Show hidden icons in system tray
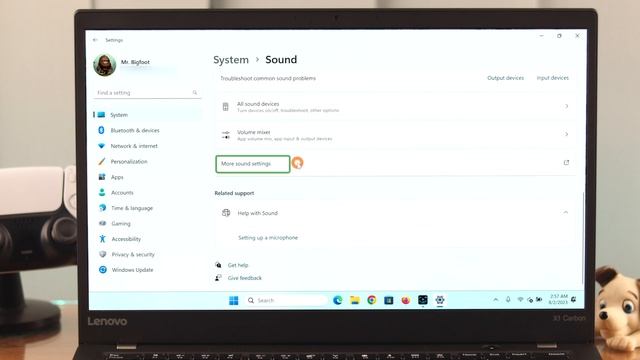Viewport: 640px width, 360px height. point(496,300)
